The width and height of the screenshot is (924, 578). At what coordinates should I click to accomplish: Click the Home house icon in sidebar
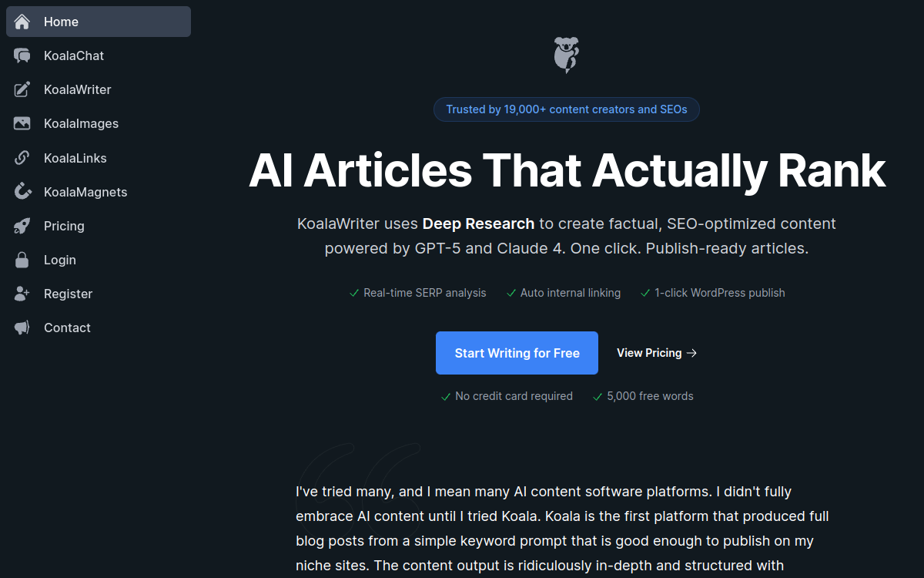[22, 22]
